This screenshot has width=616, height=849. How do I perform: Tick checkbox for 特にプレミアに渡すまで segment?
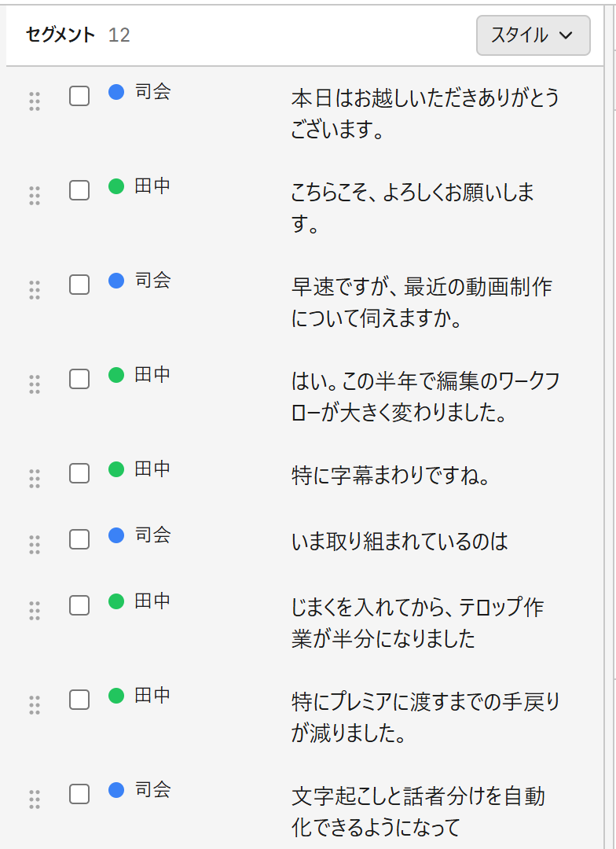(79, 700)
